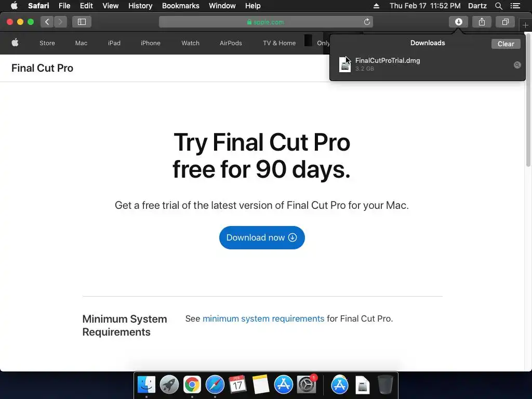The image size is (532, 399).
Task: Open the disk image file in Dock
Action: (362, 385)
